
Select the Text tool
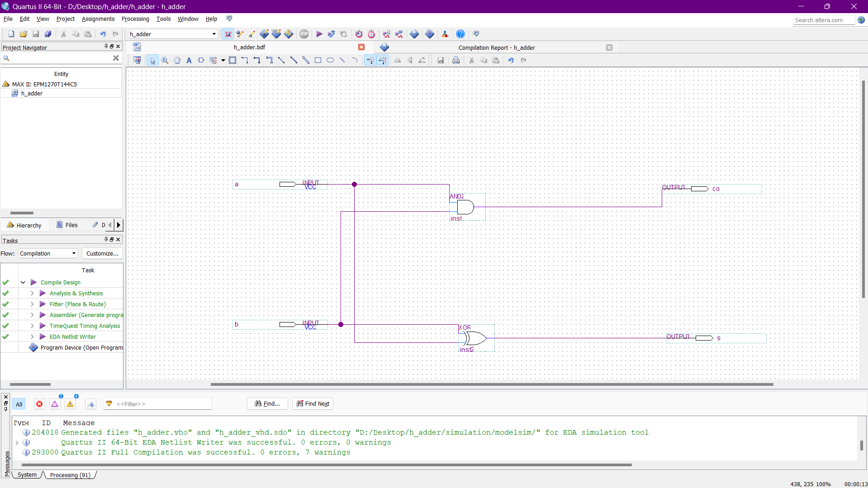[x=189, y=60]
